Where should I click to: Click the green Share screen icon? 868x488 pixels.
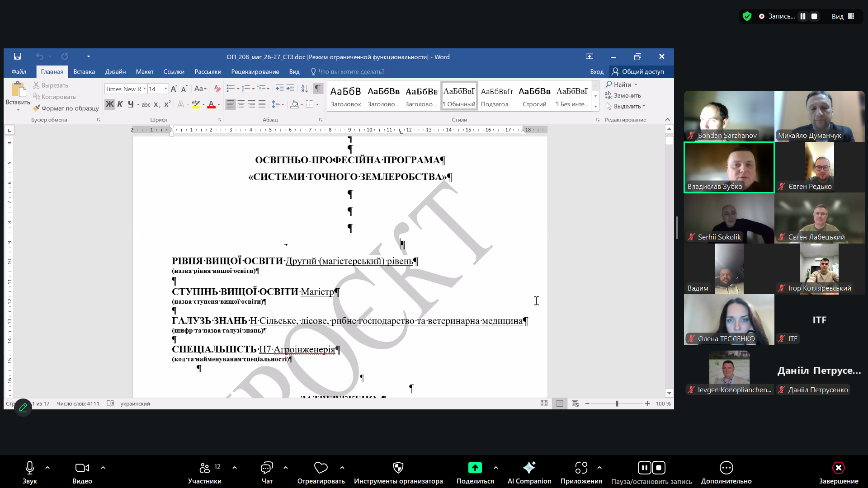point(475,468)
